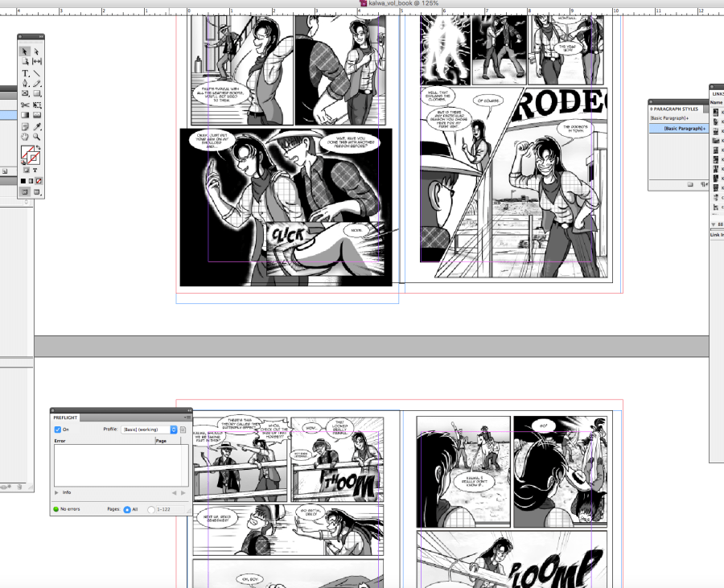Expand the Info section in Preflight
724x588 pixels.
coord(57,492)
